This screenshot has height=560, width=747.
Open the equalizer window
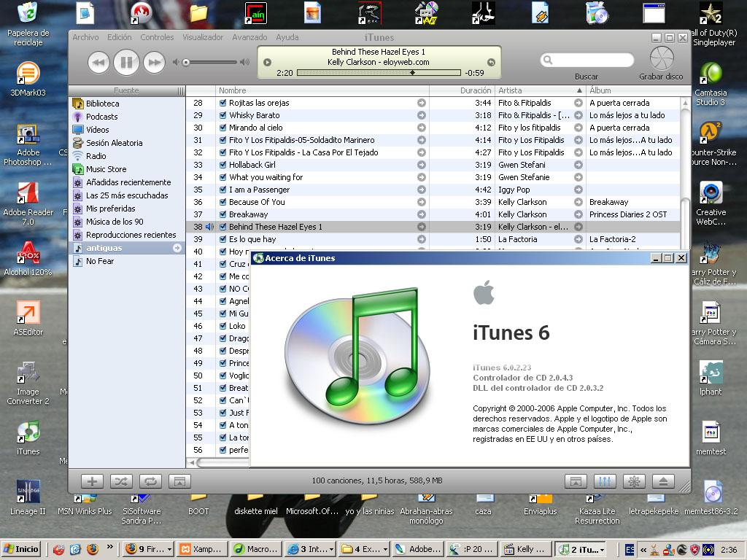pos(605,481)
